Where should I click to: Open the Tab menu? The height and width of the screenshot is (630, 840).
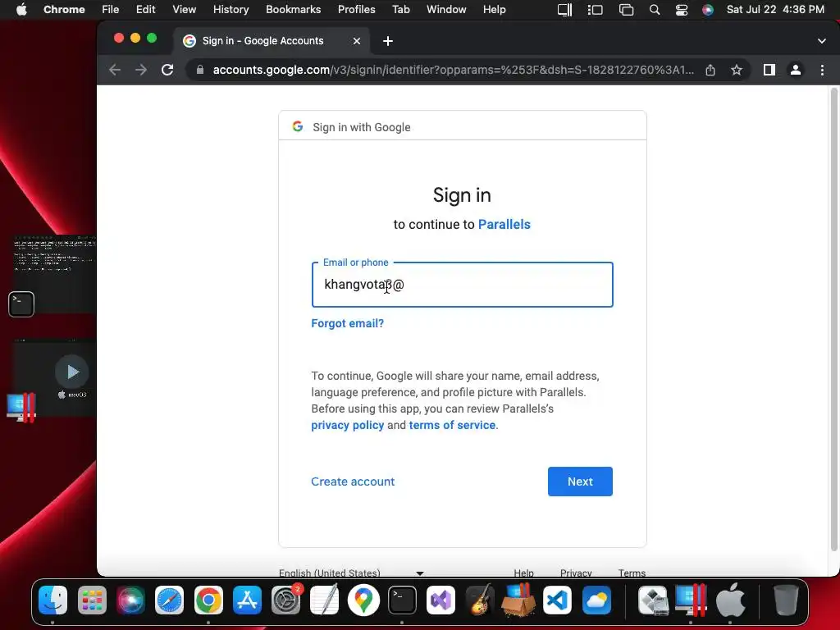[x=400, y=10]
